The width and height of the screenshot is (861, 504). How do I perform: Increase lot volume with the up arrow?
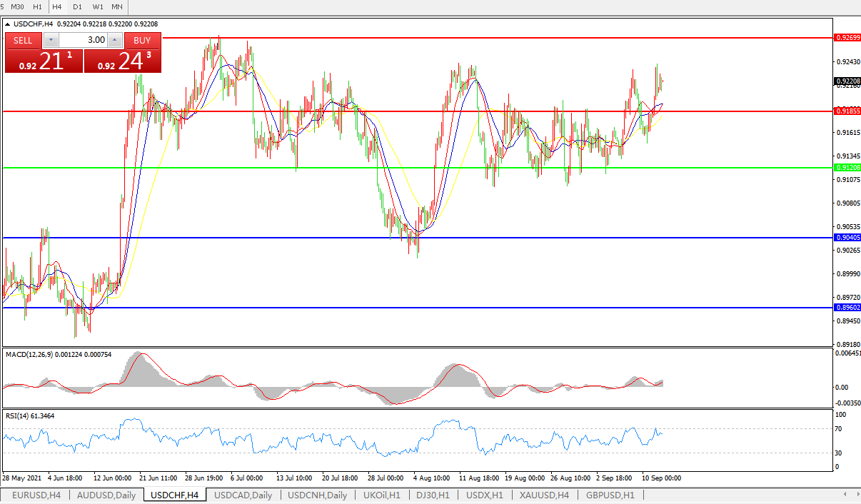115,41
